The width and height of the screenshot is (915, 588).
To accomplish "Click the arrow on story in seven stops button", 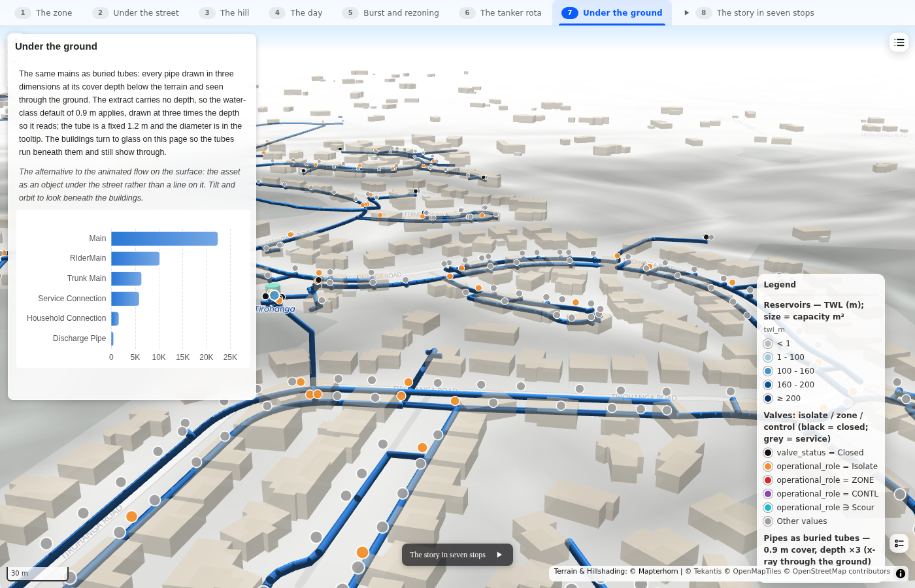I will point(499,555).
